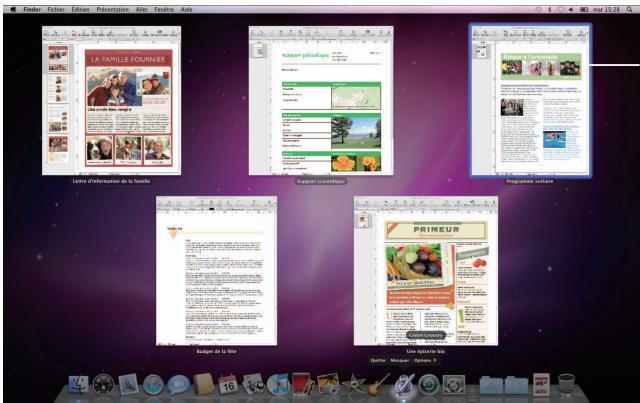Open the document icon beside Trash
This screenshot has width=640, height=403.
(541, 384)
